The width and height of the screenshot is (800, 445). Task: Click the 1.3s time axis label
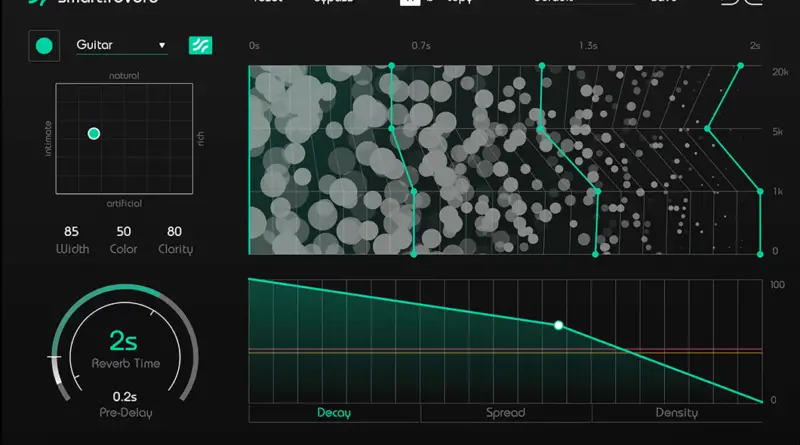tap(588, 46)
